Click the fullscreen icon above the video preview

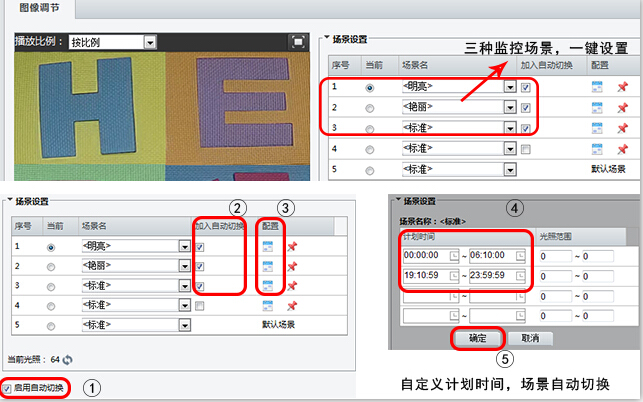click(x=297, y=42)
